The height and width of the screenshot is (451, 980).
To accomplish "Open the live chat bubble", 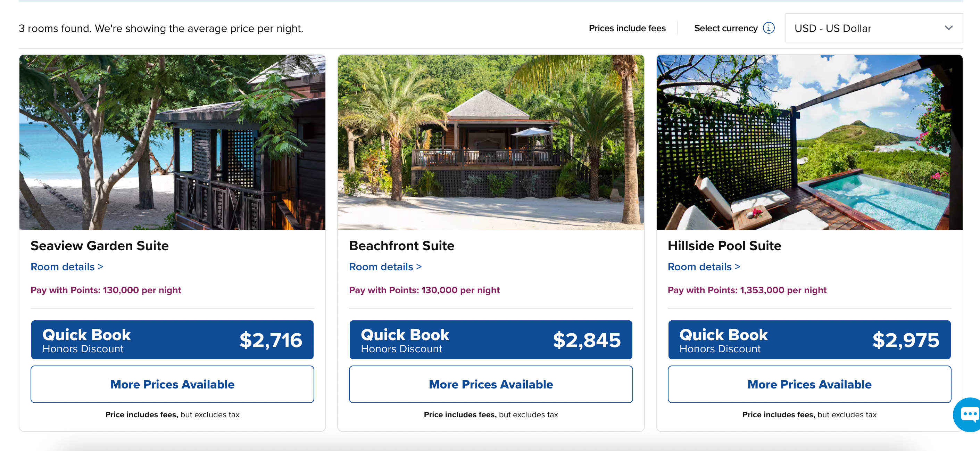I will click(x=969, y=414).
